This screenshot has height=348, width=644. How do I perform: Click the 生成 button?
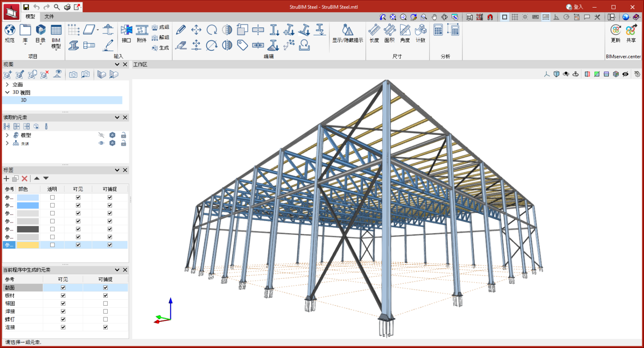pyautogui.click(x=161, y=48)
